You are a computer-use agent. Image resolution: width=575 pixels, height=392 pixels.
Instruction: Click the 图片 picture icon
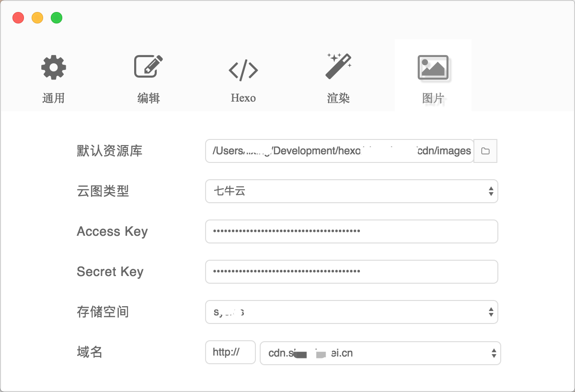coord(433,68)
